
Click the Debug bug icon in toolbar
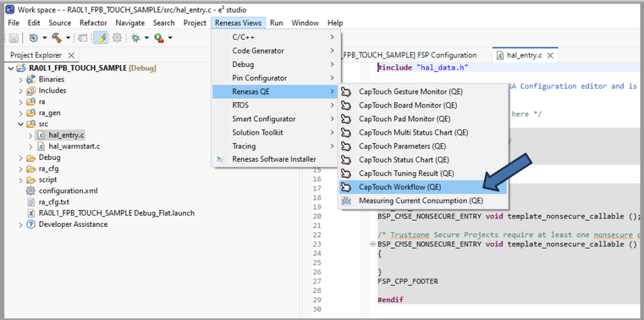[136, 38]
